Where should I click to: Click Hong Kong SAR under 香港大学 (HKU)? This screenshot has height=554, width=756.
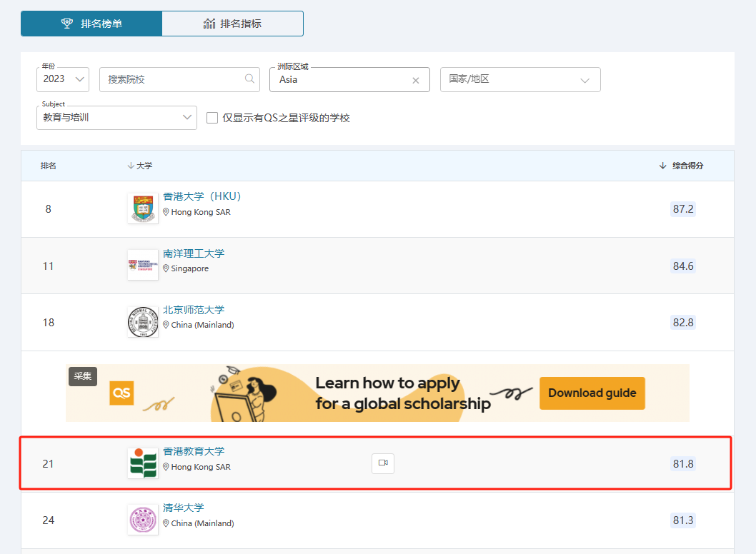201,212
